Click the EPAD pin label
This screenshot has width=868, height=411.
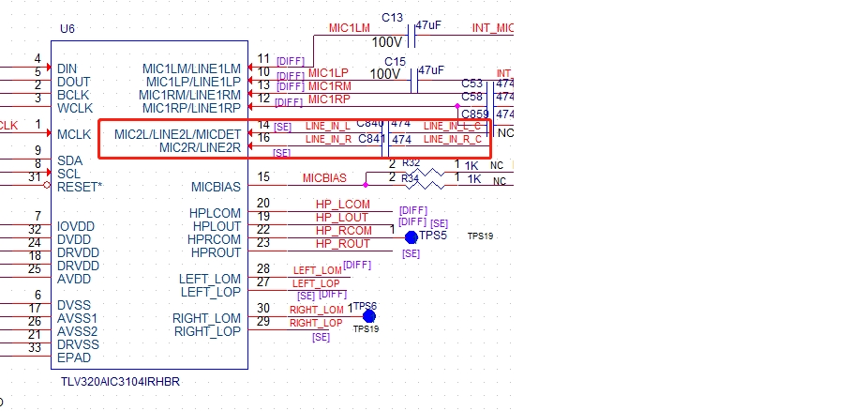(74, 358)
